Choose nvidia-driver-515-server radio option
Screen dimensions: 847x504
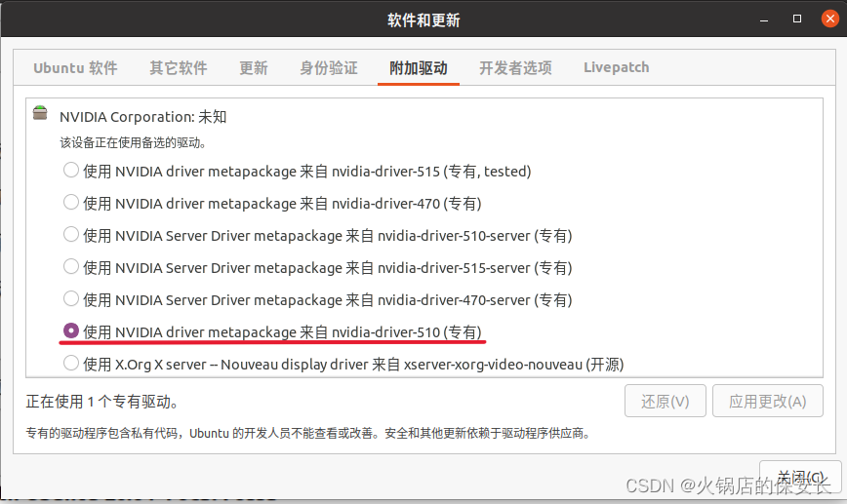tap(71, 266)
